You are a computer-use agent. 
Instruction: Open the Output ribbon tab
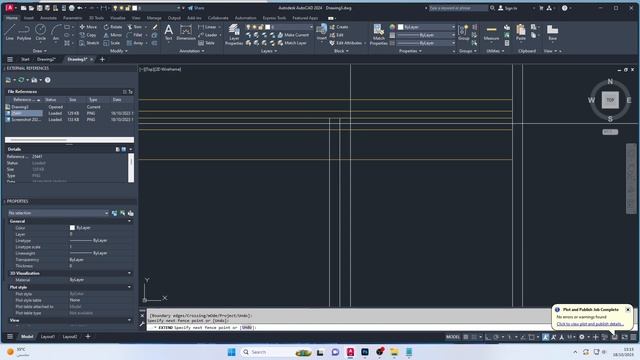coord(174,18)
